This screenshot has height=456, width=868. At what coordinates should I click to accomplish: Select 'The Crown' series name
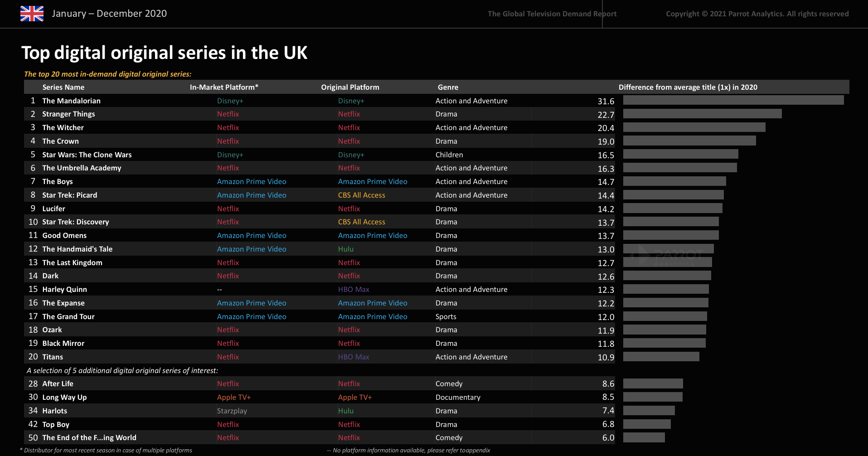click(x=60, y=141)
